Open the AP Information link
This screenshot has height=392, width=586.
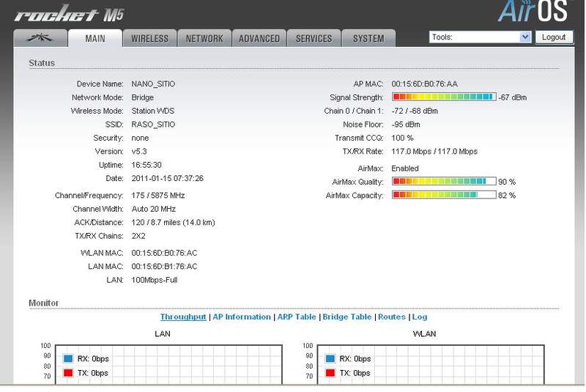tap(242, 317)
